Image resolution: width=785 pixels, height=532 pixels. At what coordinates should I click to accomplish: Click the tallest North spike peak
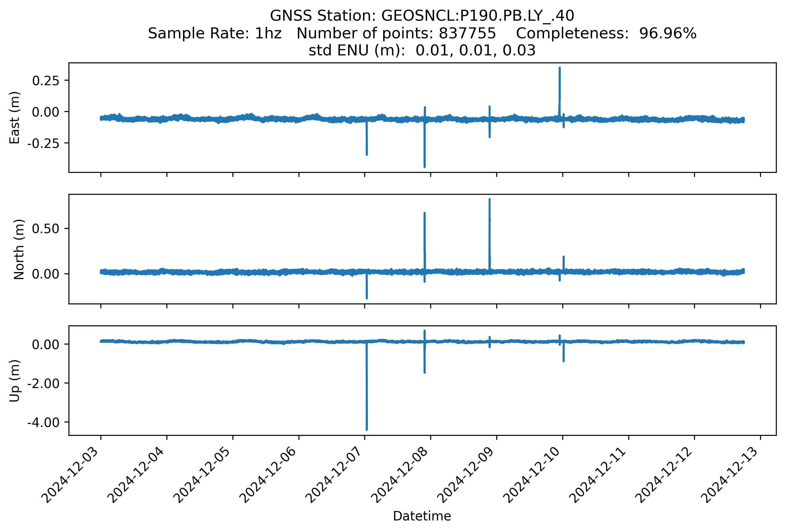tap(490, 200)
